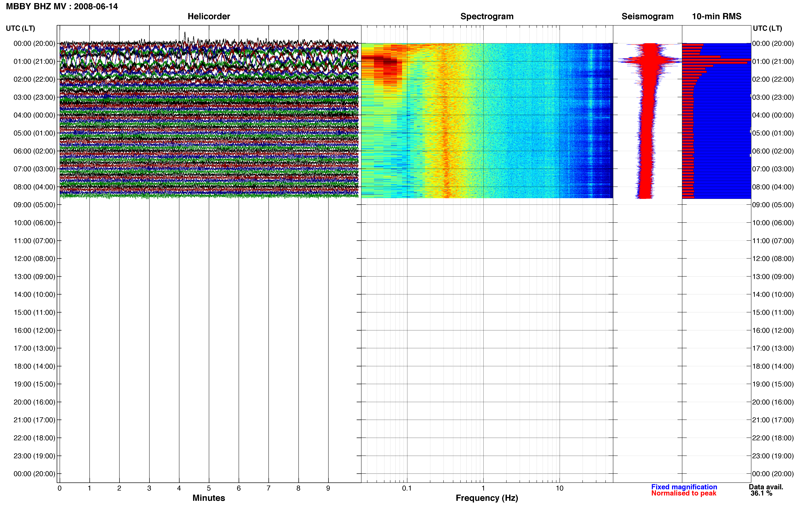Screen dimensions: 812x508
Task: Click '05:00 (01:00)' on the Helicorder time axis
Action: click(x=34, y=133)
